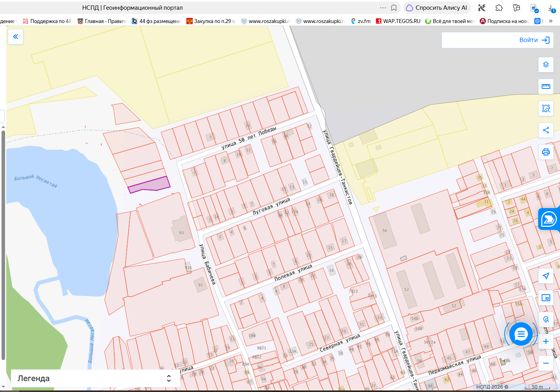Click the browser downloads icon
560x392 pixels.
tap(552, 9)
